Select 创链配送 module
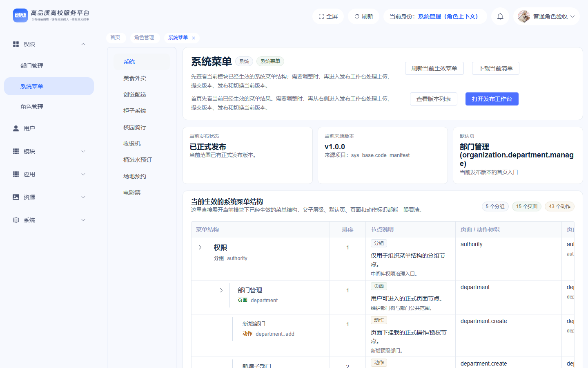 coord(142,94)
